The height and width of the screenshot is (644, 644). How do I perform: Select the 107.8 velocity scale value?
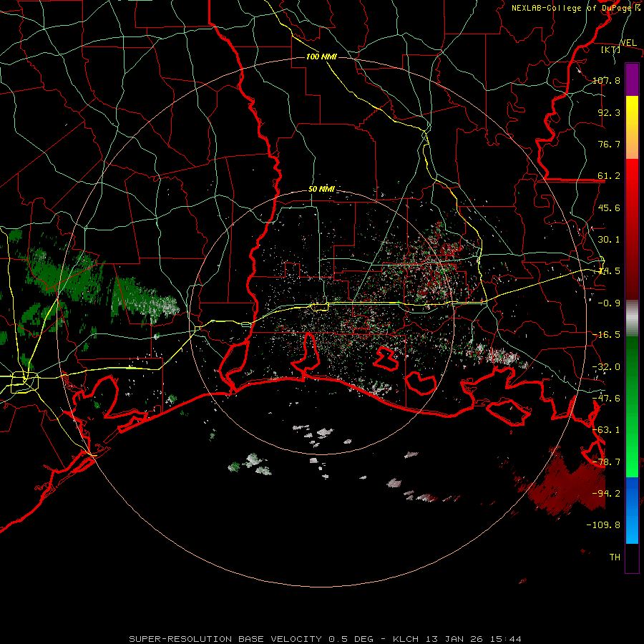[x=606, y=80]
